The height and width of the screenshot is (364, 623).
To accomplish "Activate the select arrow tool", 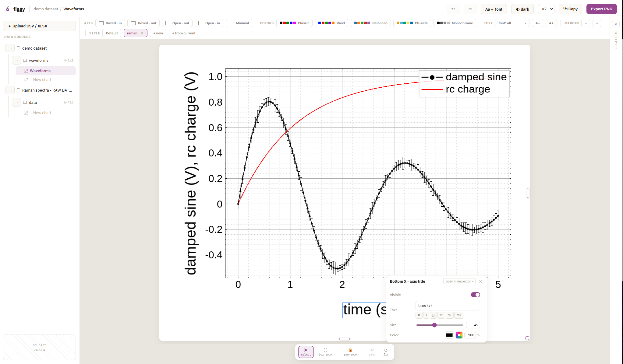I will [306, 352].
